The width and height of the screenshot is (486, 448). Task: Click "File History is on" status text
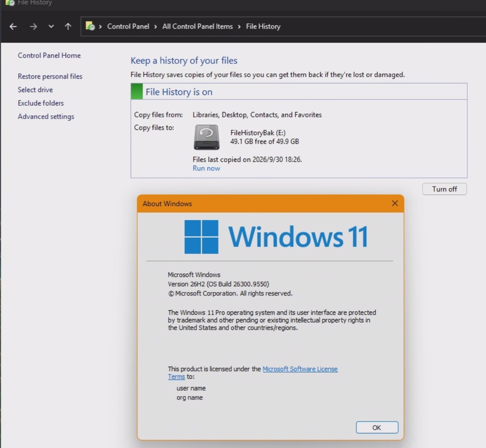[179, 92]
